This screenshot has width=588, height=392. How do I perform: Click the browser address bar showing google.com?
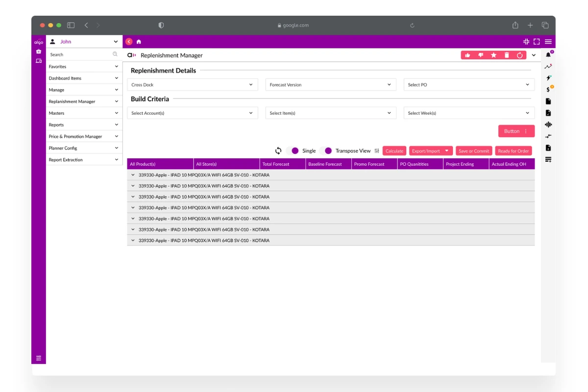[x=293, y=25]
